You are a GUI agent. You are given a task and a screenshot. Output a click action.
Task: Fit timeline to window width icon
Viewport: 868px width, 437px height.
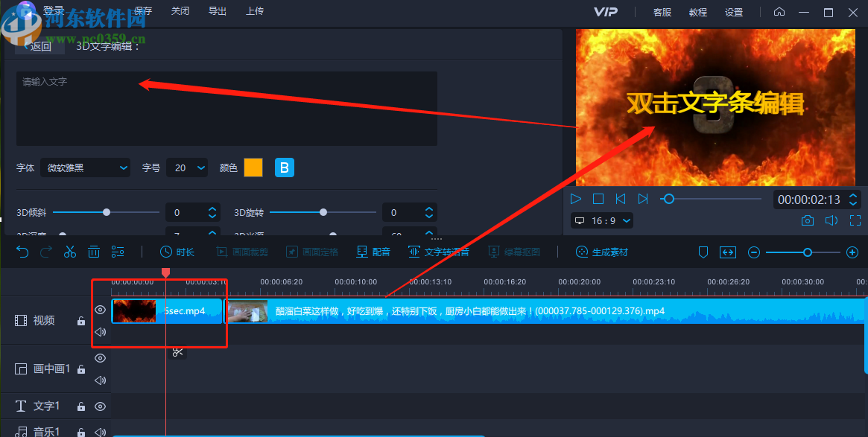click(727, 252)
